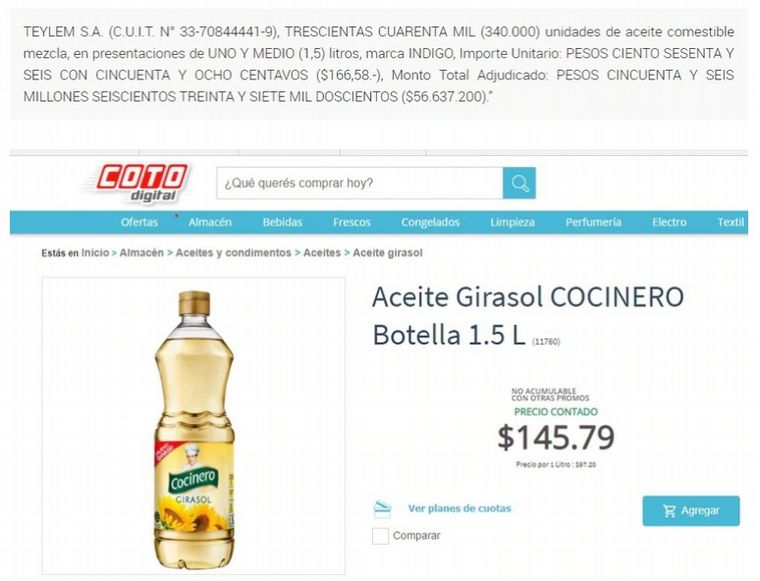The width and height of the screenshot is (760, 581).
Task: Click the credit card installments icon
Action: tap(382, 508)
